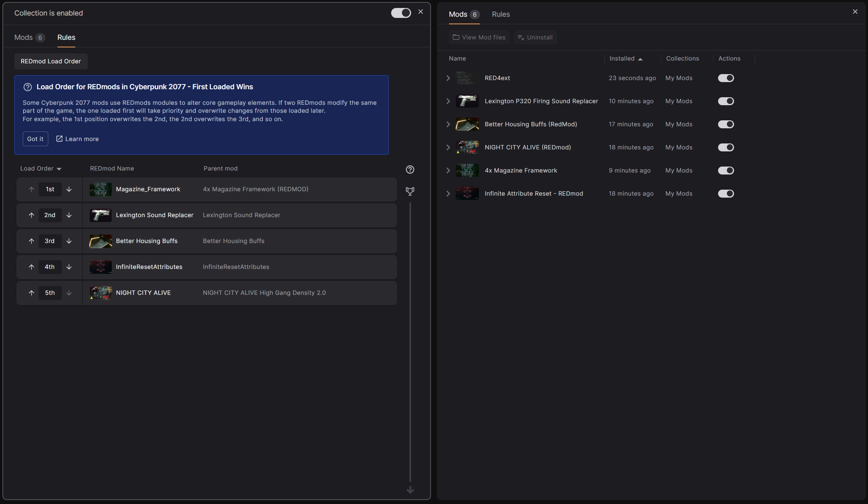Expand the NIGHT CITY ALIVE (REDmod) row
Viewport: 868px width, 504px height.
448,147
